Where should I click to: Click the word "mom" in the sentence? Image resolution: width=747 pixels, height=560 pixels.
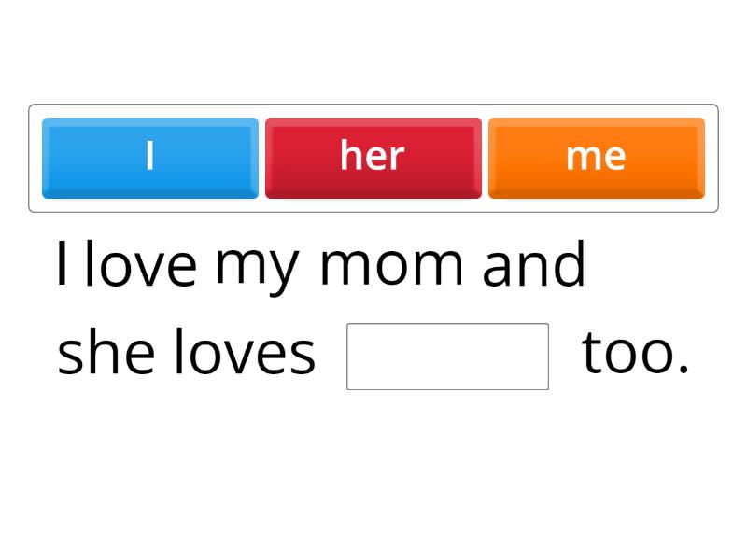pyautogui.click(x=391, y=264)
